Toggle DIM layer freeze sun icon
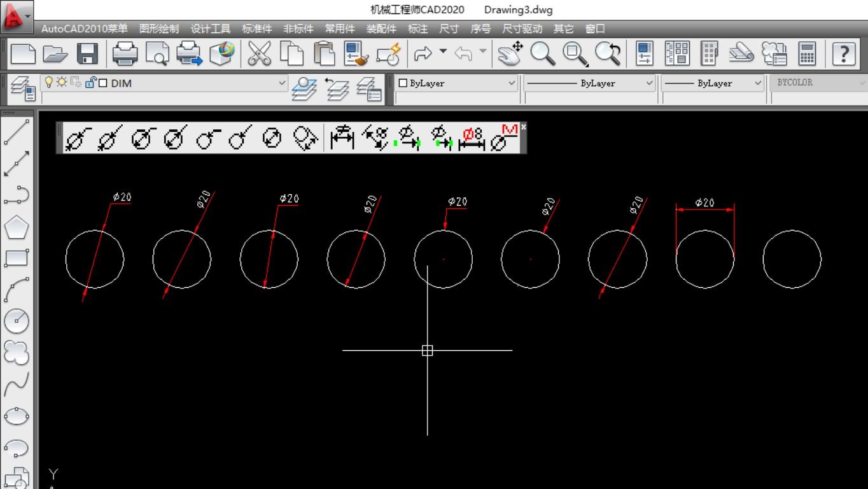868x489 pixels. 62,82
